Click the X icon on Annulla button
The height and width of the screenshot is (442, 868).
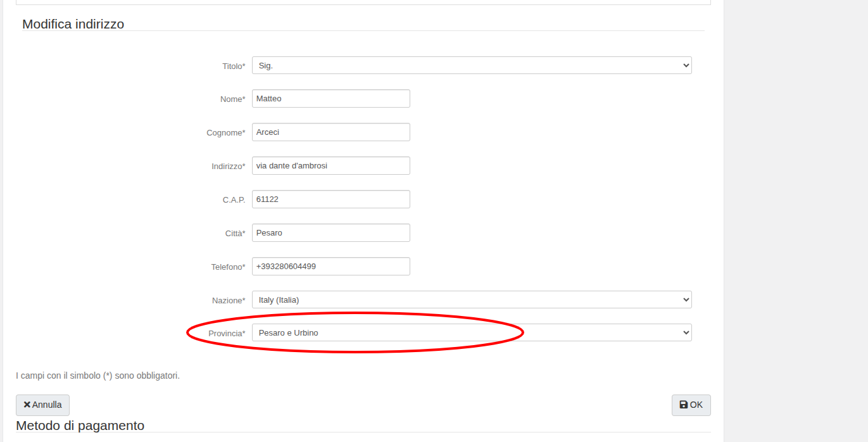pos(27,405)
